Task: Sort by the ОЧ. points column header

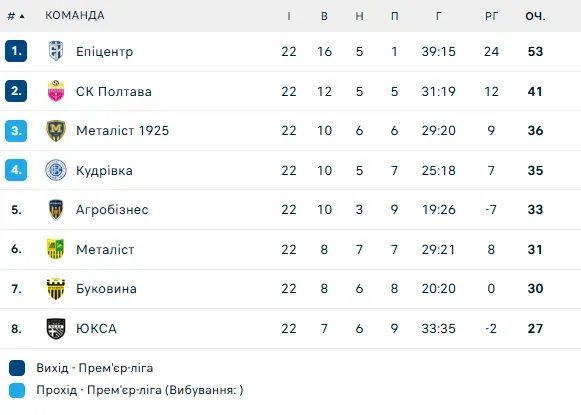Action: [x=535, y=16]
